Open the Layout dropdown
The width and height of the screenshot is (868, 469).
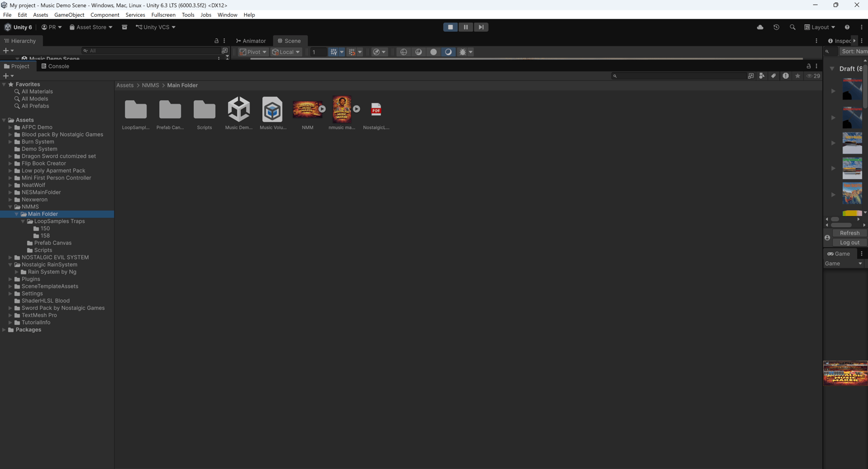pyautogui.click(x=819, y=27)
